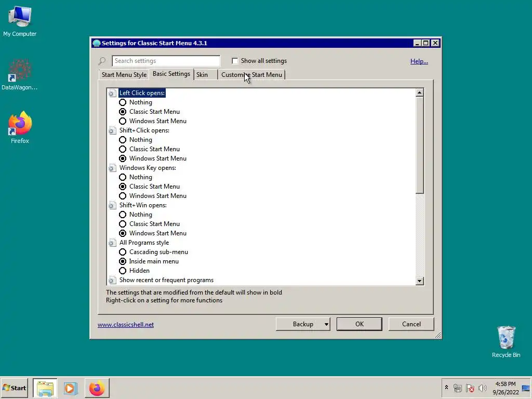Show hidden tray icons arrow

pyautogui.click(x=446, y=388)
